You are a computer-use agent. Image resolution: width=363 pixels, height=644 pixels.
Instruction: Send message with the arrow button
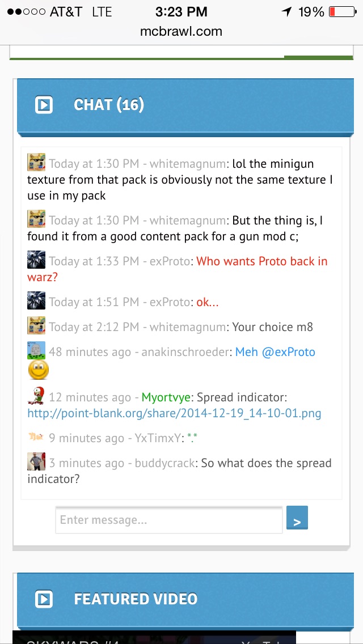click(x=297, y=518)
